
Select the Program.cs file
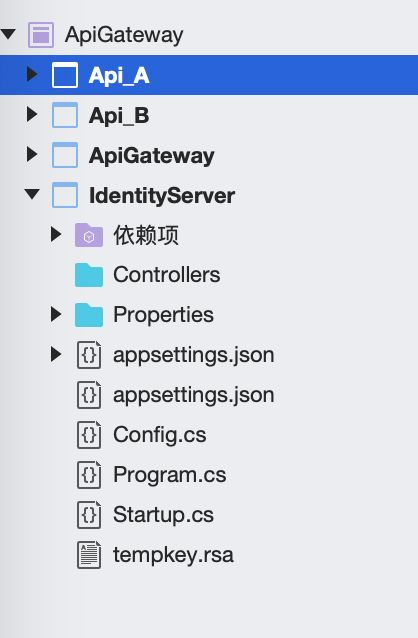pyautogui.click(x=170, y=475)
